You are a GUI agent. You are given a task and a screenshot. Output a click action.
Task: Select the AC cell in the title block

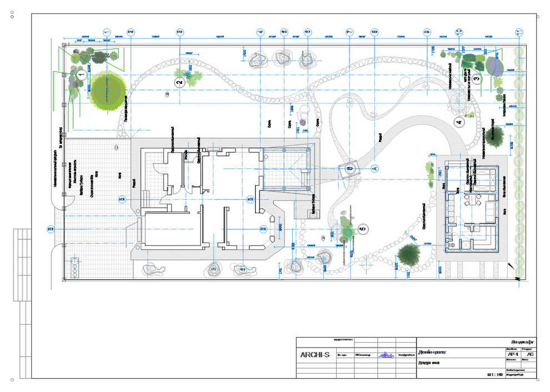[x=530, y=353]
